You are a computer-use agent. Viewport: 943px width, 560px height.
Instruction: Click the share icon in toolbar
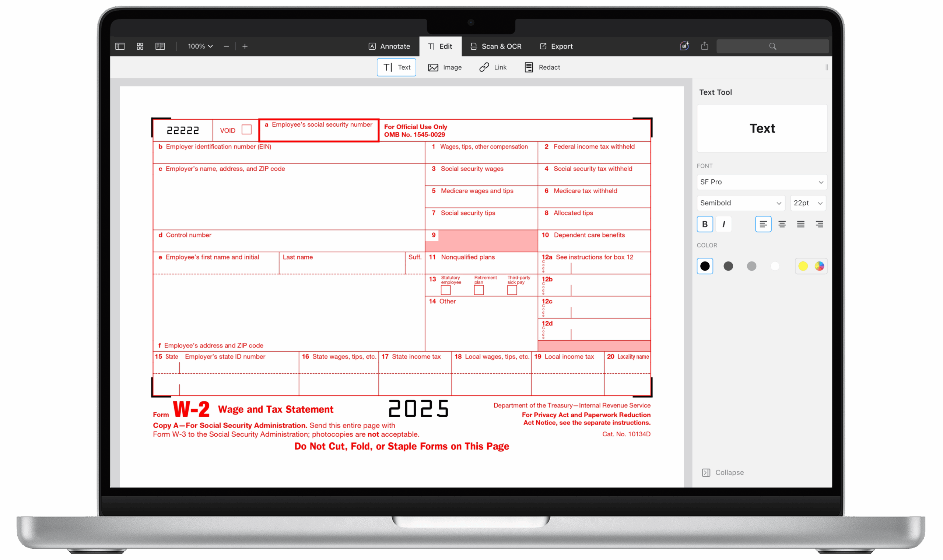(x=704, y=46)
